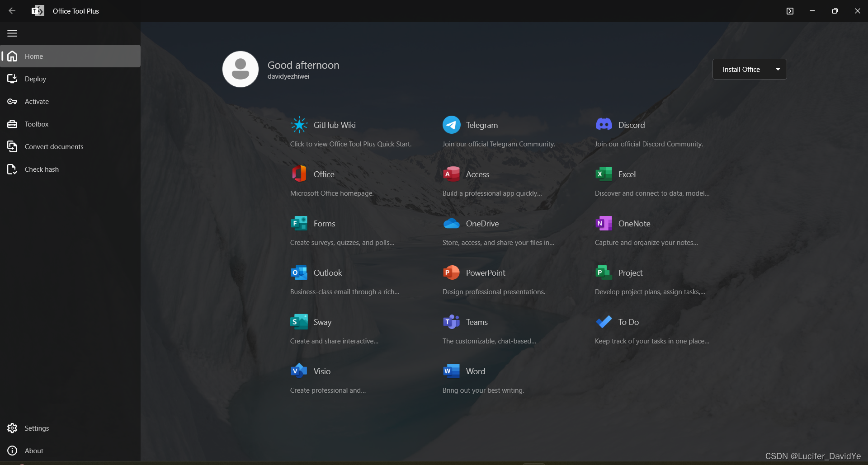Viewport: 868px width, 465px height.
Task: Click the Excel app icon
Action: pos(604,174)
